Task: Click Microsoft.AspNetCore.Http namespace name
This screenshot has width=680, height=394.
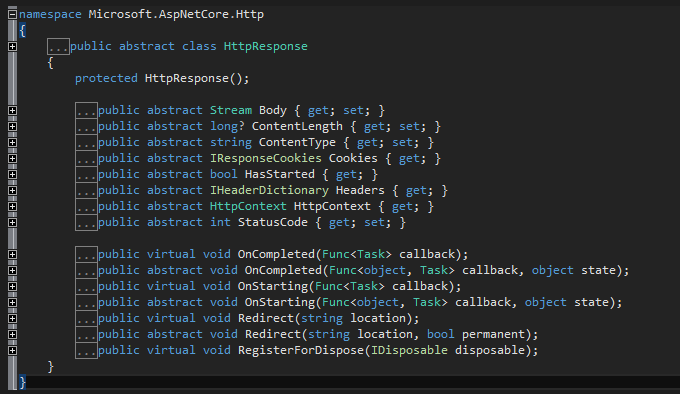Action: (x=176, y=14)
